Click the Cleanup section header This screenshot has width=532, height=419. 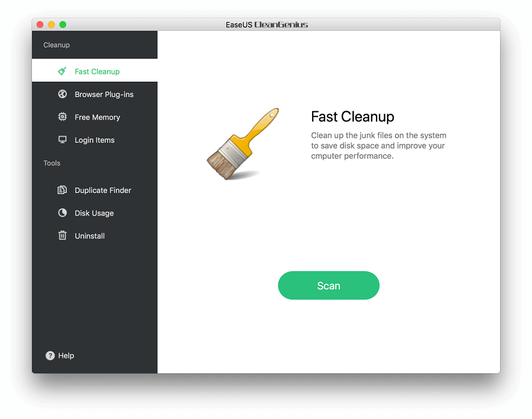57,45
